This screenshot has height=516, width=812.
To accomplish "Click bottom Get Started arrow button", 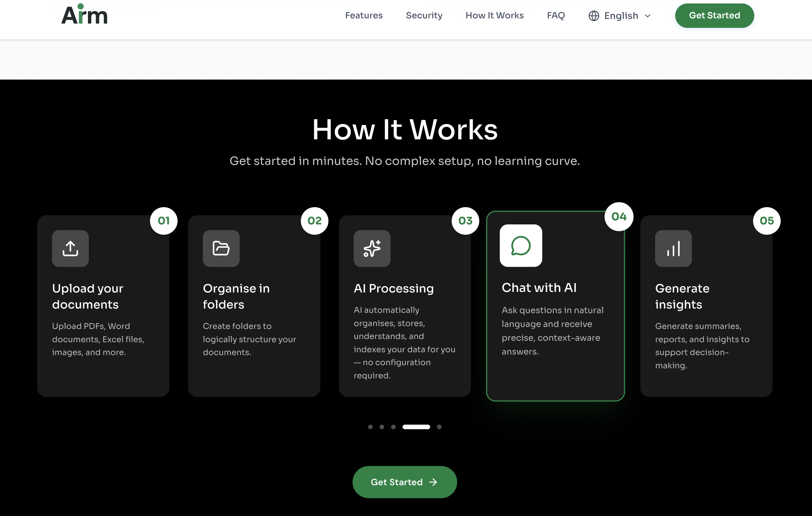I will coord(404,482).
